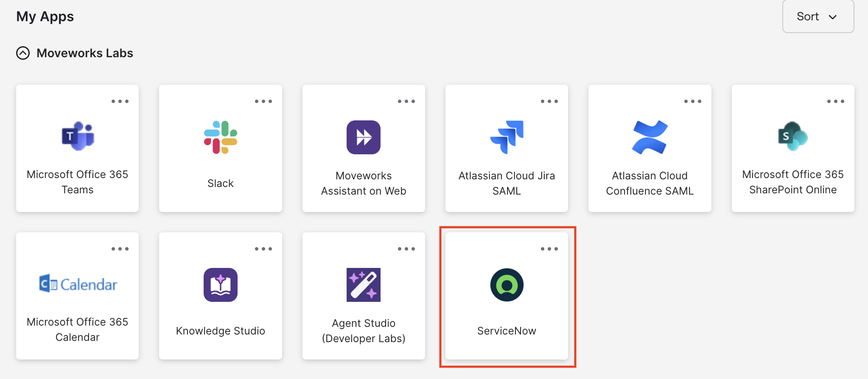Click the "Slack" app name

pos(221,183)
